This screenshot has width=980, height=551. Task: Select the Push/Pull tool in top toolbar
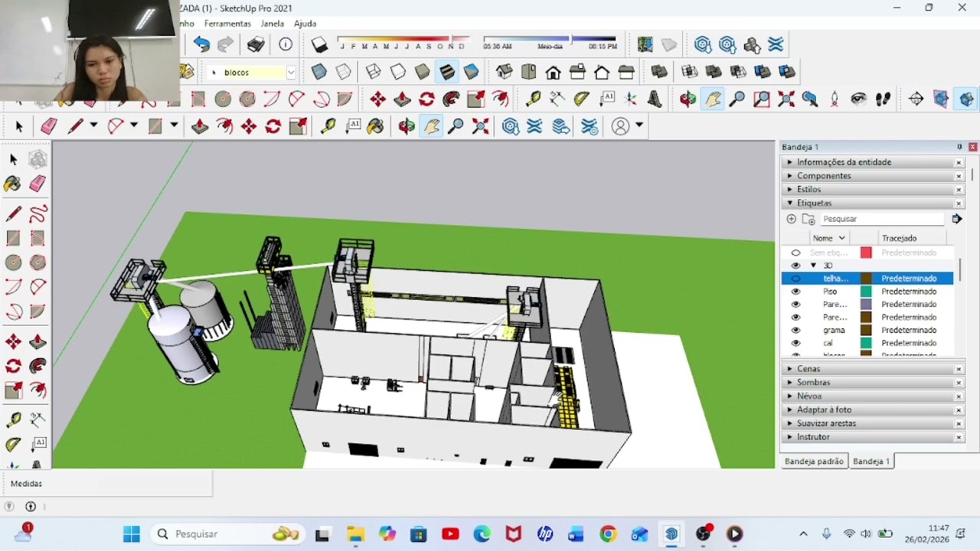pyautogui.click(x=402, y=99)
